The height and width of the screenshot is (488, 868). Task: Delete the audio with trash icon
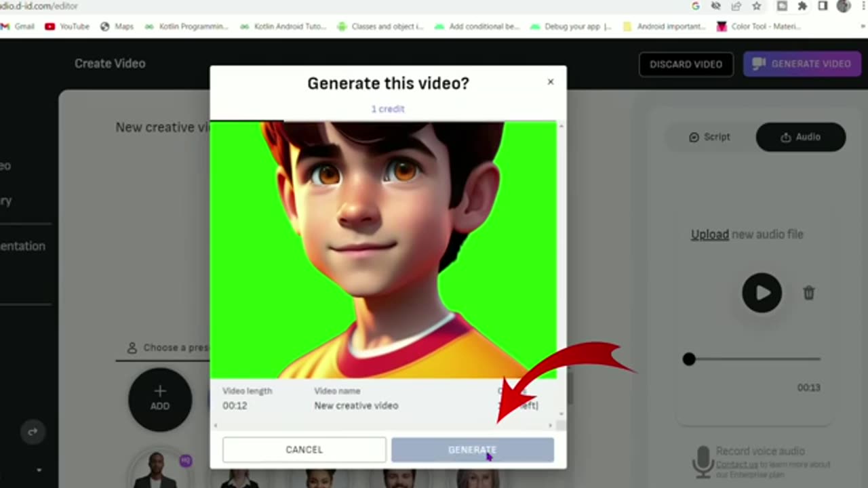tap(809, 293)
